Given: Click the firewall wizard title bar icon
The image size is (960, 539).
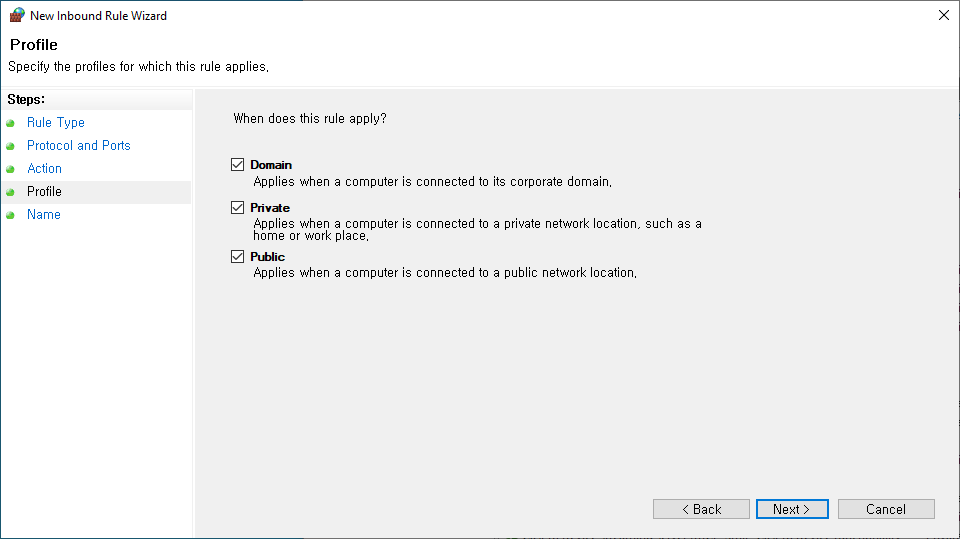Looking at the screenshot, I should 17,16.
